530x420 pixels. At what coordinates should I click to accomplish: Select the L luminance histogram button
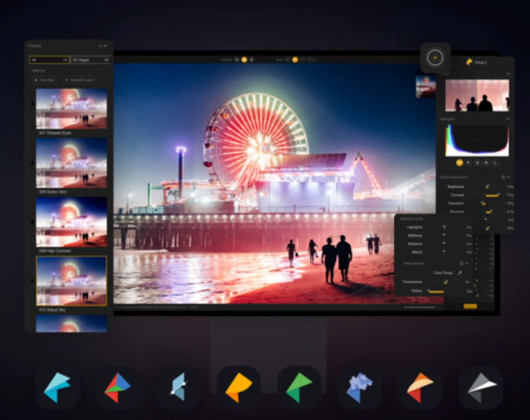coord(495,163)
